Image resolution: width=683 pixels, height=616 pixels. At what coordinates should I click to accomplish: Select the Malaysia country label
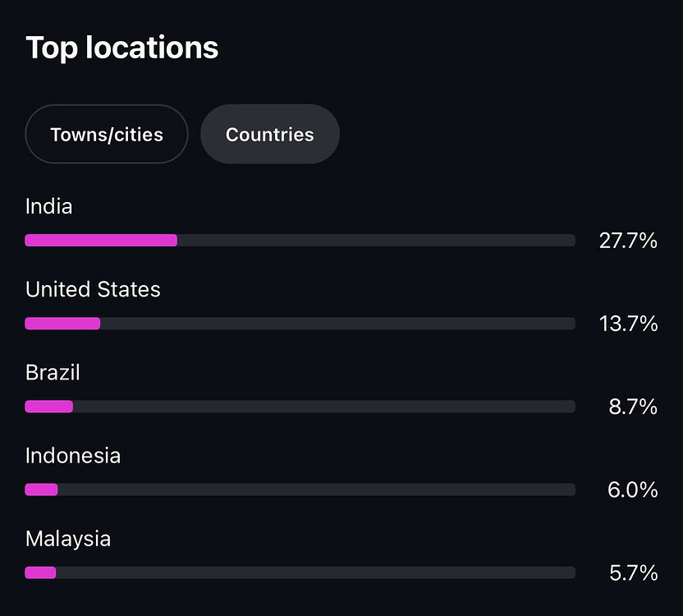(68, 539)
